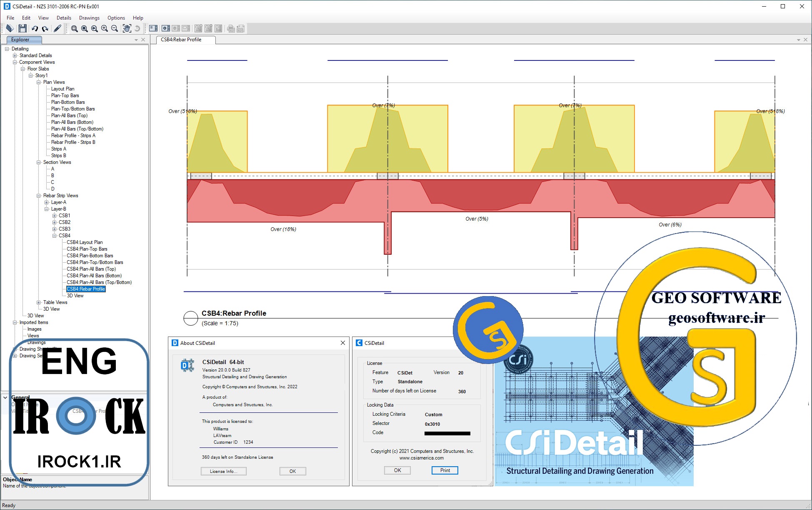The height and width of the screenshot is (510, 812).
Task: Click Print in the CSiDetail license dialog
Action: point(445,470)
